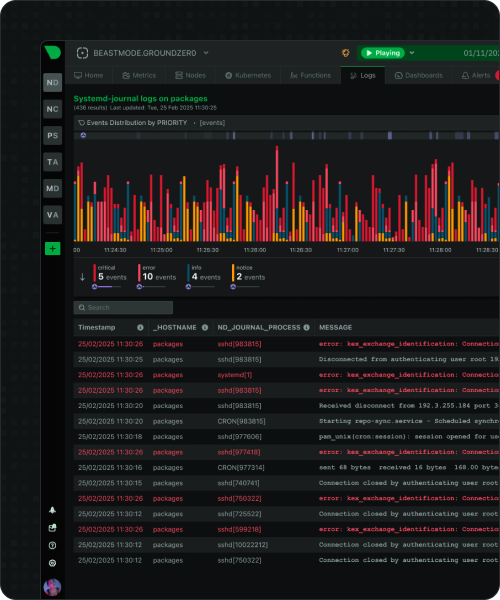Select the CRON[983815] process cell
Image resolution: width=500 pixels, height=600 pixels.
pyautogui.click(x=241, y=421)
